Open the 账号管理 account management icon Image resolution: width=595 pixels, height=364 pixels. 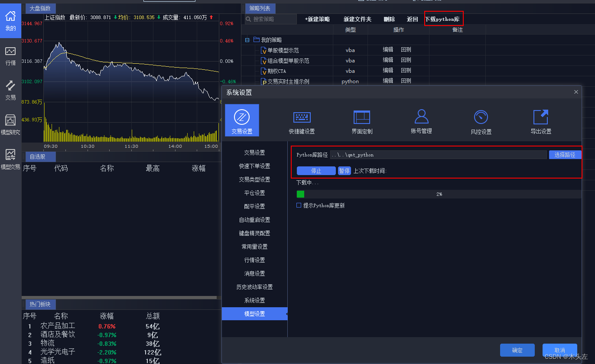click(x=421, y=120)
